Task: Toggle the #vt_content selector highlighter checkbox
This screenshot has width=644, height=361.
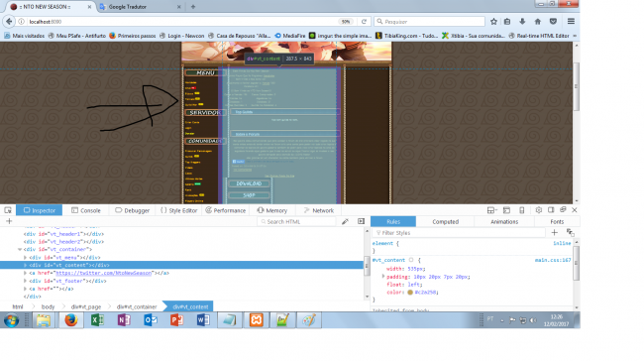Action: (x=411, y=260)
